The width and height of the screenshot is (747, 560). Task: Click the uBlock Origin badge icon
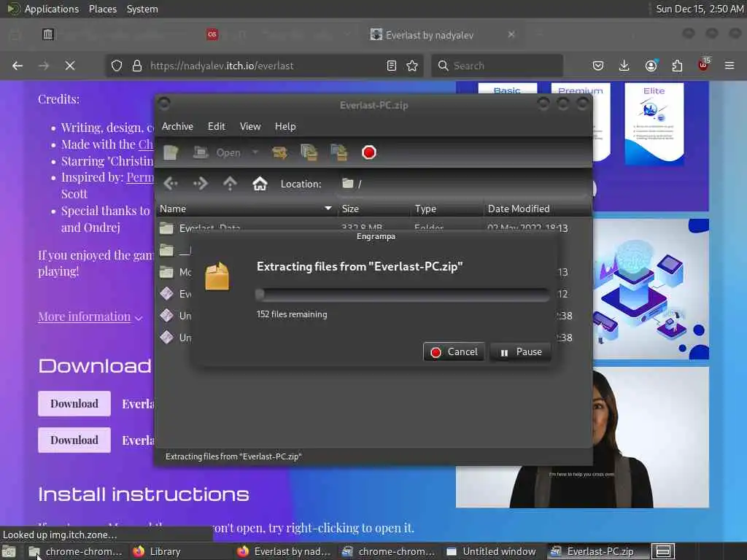pos(704,65)
